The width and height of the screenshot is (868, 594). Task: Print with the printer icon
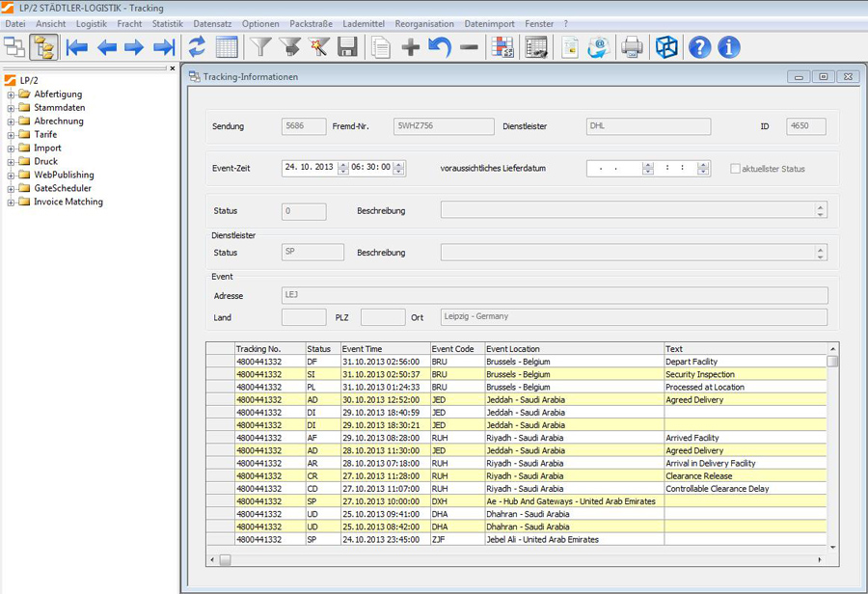click(632, 47)
